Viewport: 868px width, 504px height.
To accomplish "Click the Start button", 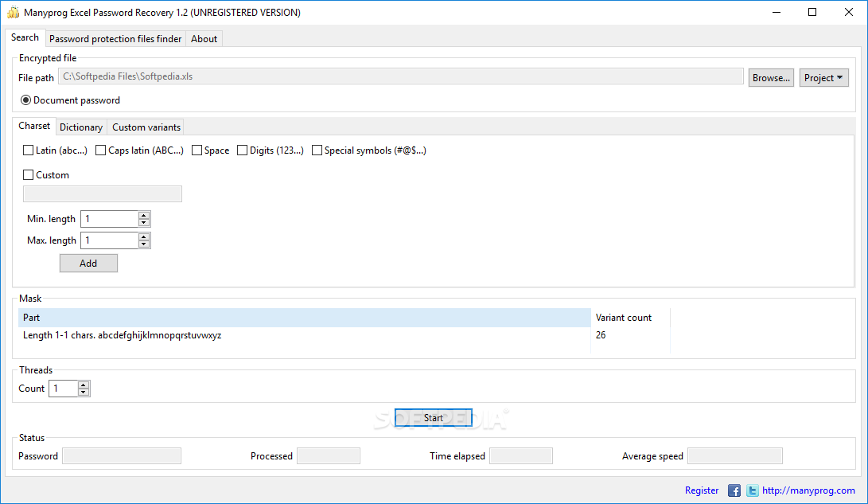I will (x=434, y=418).
